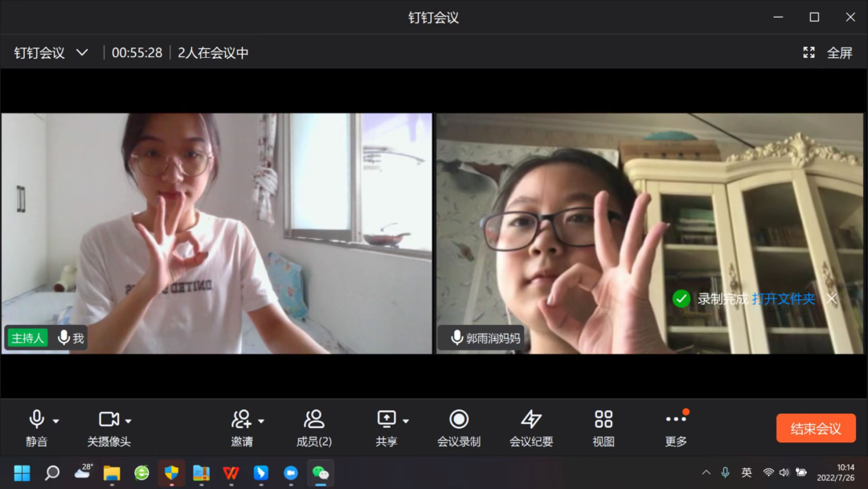868x489 pixels.
Task: Select the 郭雨润妈妈 participant video tile
Action: (650, 233)
